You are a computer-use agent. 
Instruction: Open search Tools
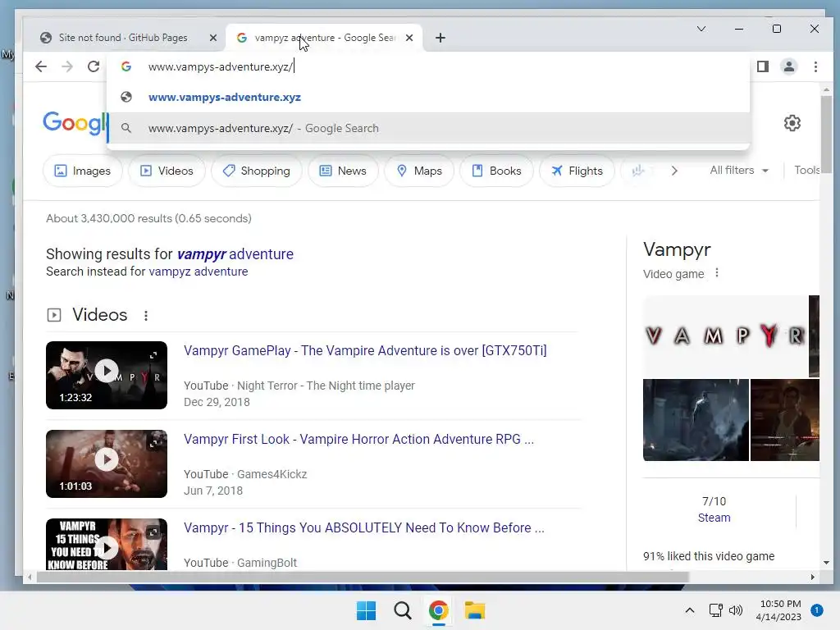tap(807, 171)
